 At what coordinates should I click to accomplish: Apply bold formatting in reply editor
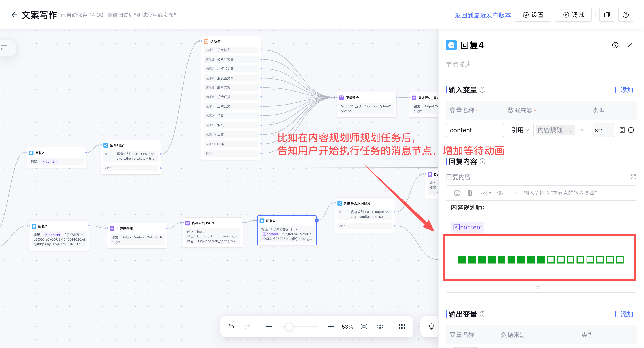click(x=470, y=193)
